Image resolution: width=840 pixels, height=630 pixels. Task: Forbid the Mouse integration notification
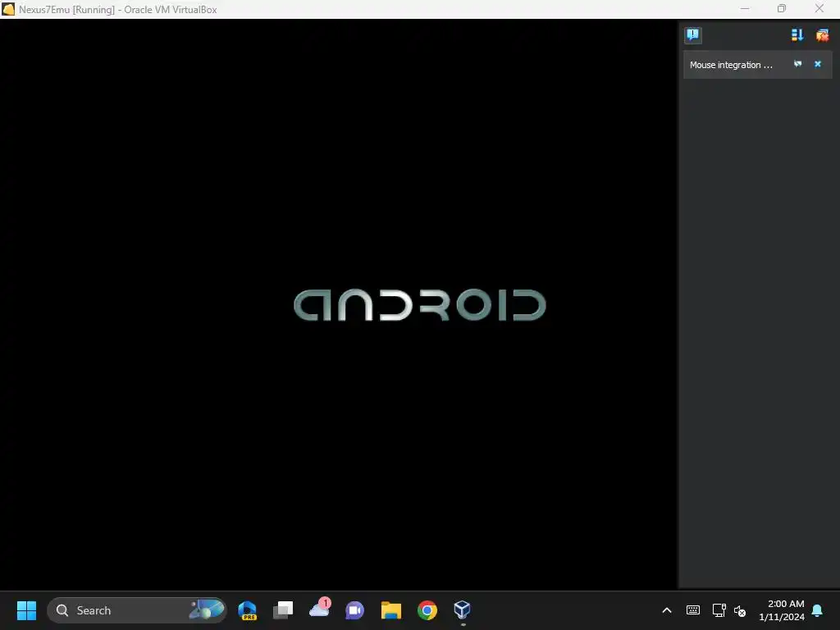(x=797, y=64)
